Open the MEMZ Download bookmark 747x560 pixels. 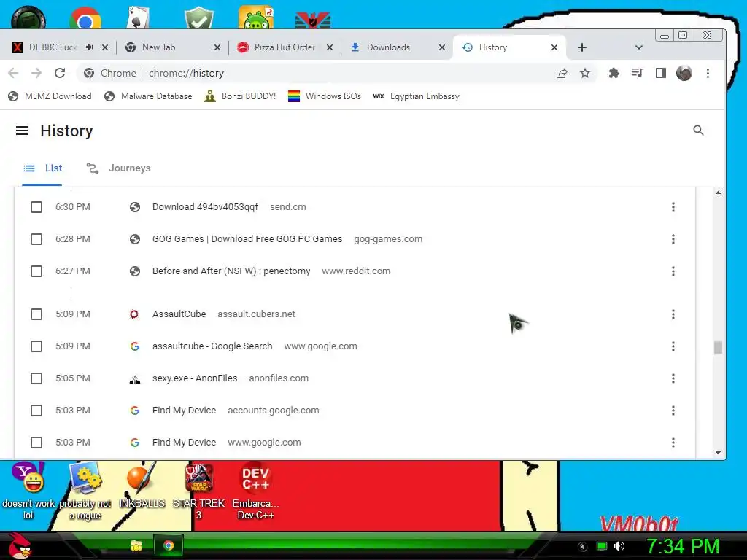[50, 96]
